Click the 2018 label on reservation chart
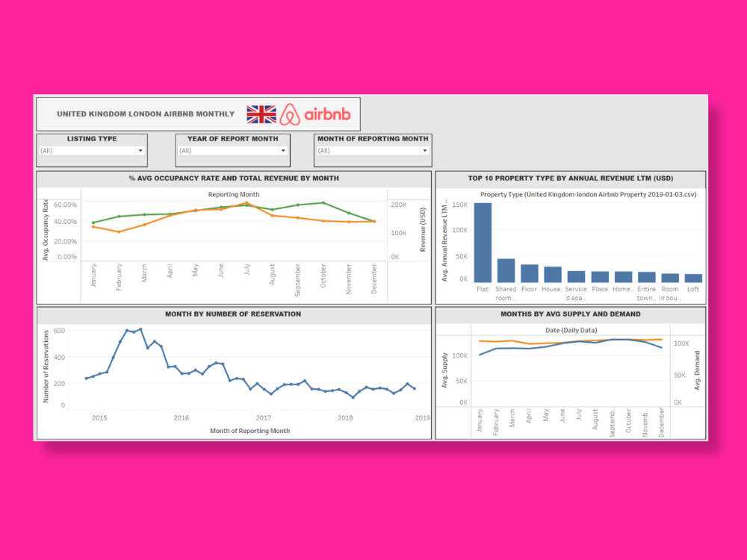 point(345,417)
